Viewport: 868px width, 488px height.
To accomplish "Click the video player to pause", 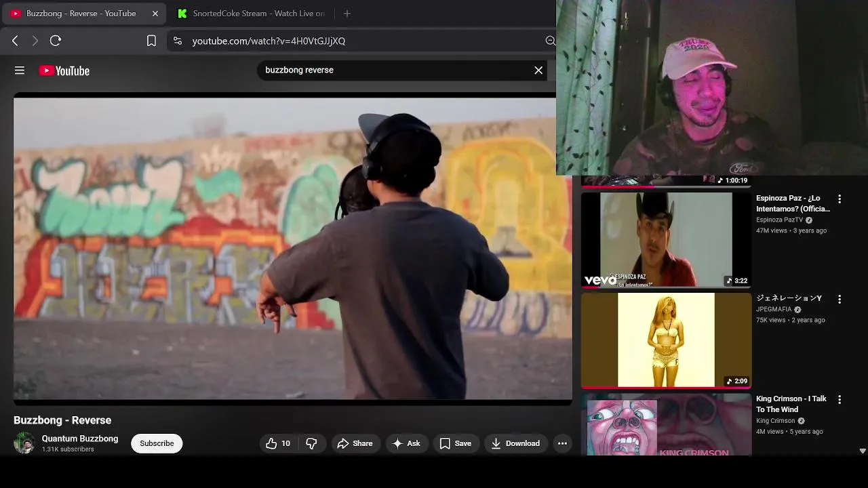I will click(x=293, y=249).
